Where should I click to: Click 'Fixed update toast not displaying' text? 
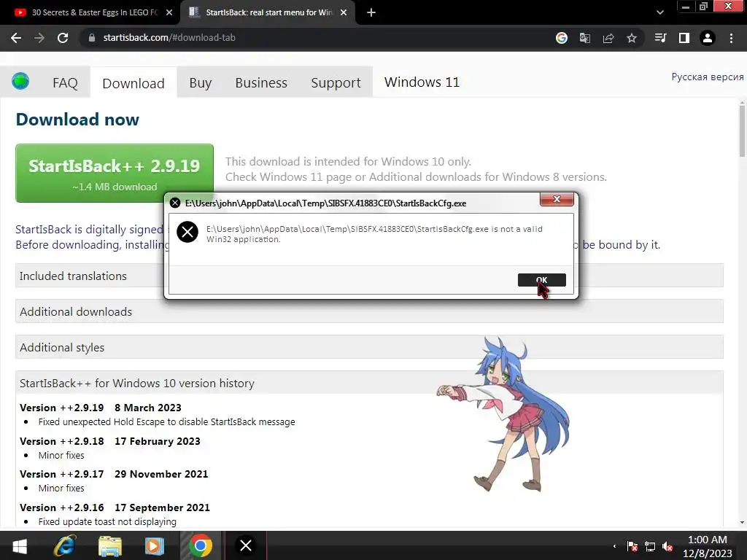[x=107, y=521]
